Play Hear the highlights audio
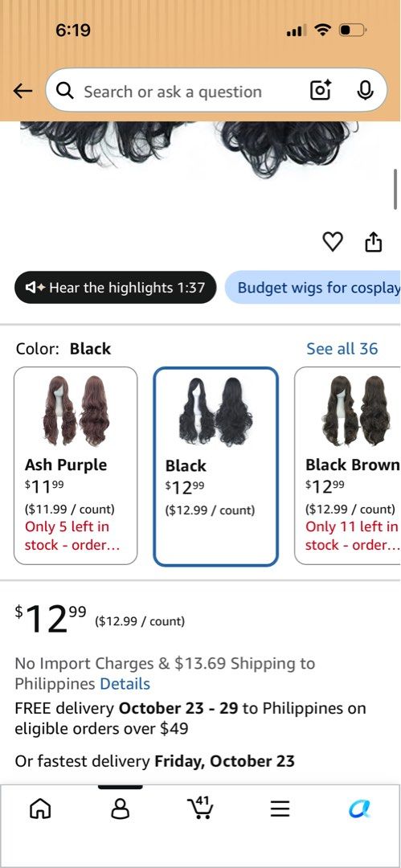This screenshot has width=401, height=868. point(115,287)
